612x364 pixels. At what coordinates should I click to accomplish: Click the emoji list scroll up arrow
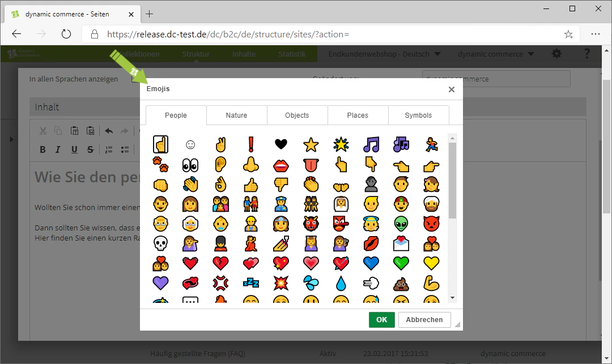click(x=452, y=138)
